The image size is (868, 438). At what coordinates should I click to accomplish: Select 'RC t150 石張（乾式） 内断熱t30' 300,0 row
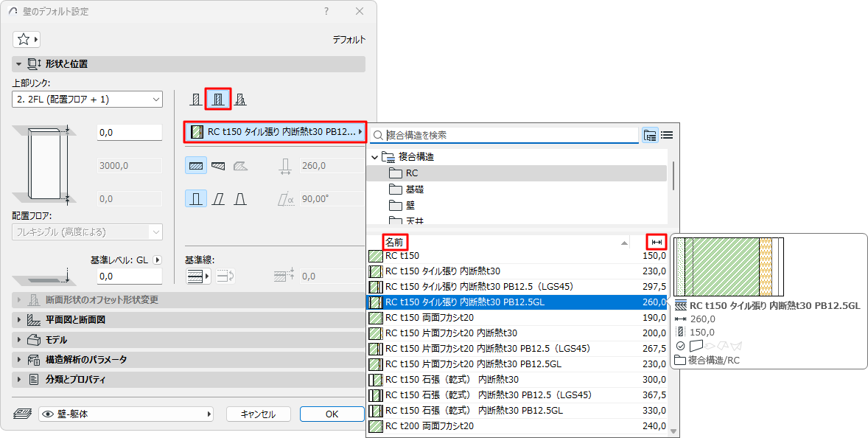pyautogui.click(x=517, y=380)
